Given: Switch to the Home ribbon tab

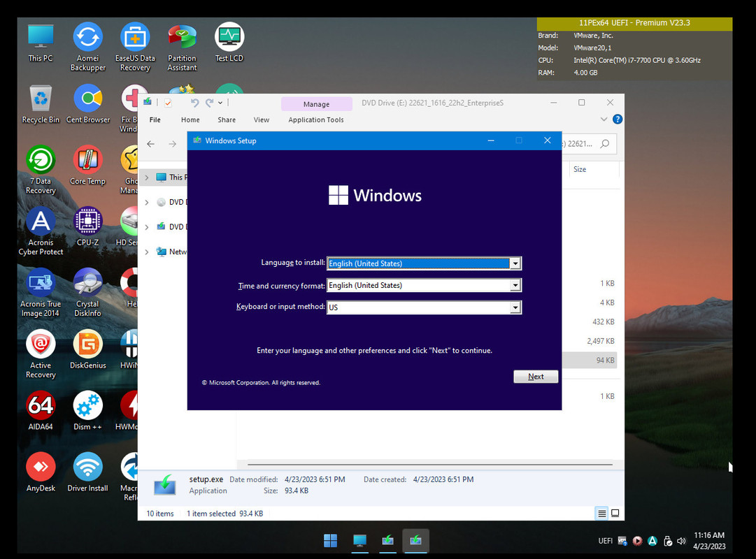Looking at the screenshot, I should coord(190,119).
